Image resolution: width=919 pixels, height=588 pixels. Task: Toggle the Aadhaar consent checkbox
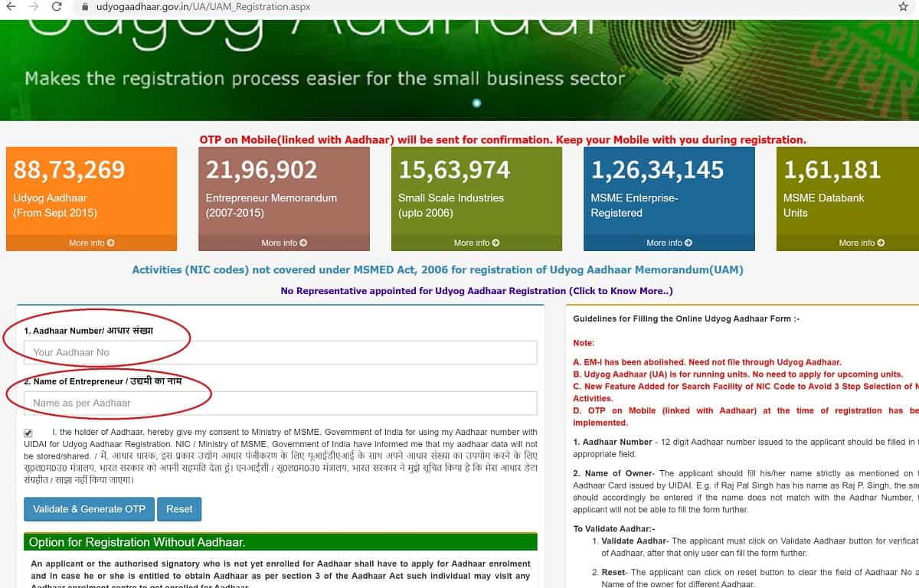pyautogui.click(x=28, y=433)
